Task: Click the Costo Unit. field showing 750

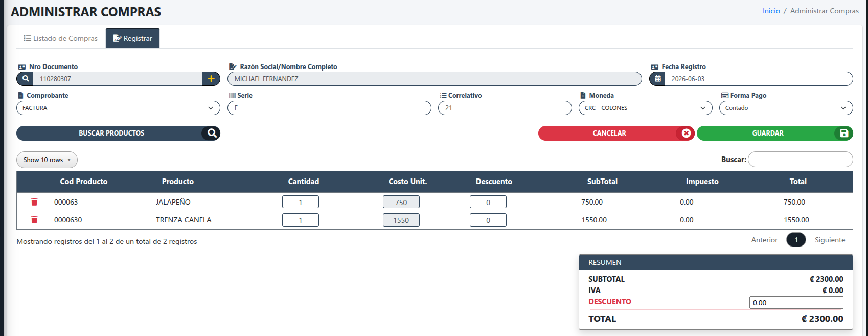Action: [x=401, y=202]
